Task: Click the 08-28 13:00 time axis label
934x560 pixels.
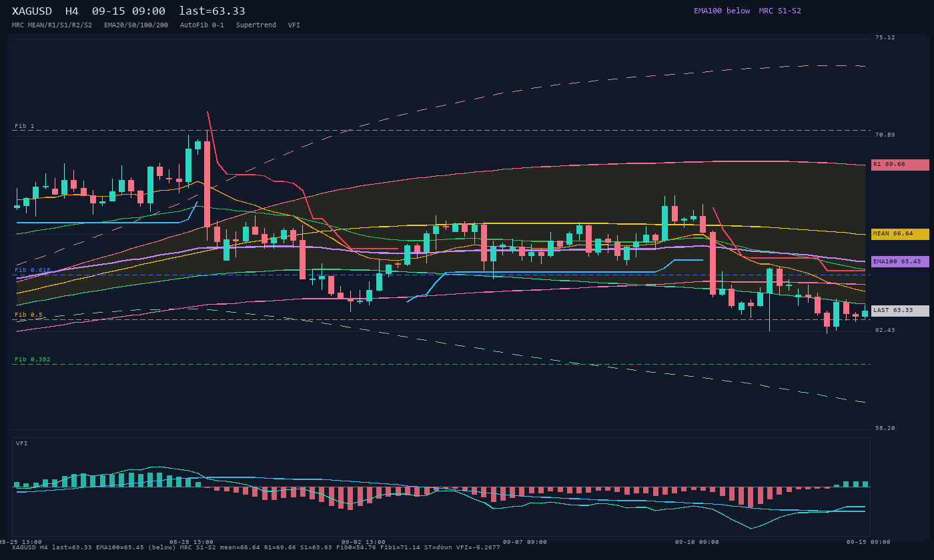Action: [191, 542]
